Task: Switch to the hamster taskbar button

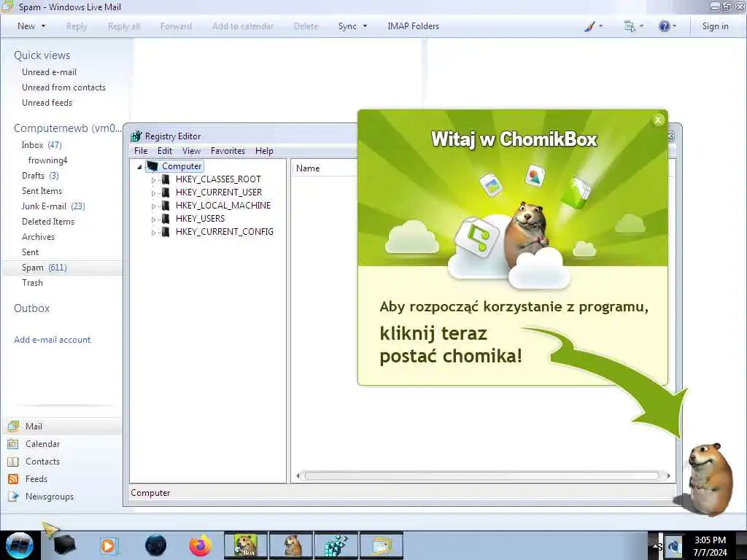Action: 291,545
